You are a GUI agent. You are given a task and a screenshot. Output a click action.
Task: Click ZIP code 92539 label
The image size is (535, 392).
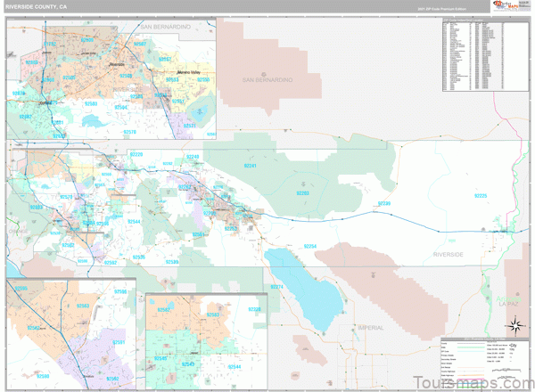coord(172,262)
